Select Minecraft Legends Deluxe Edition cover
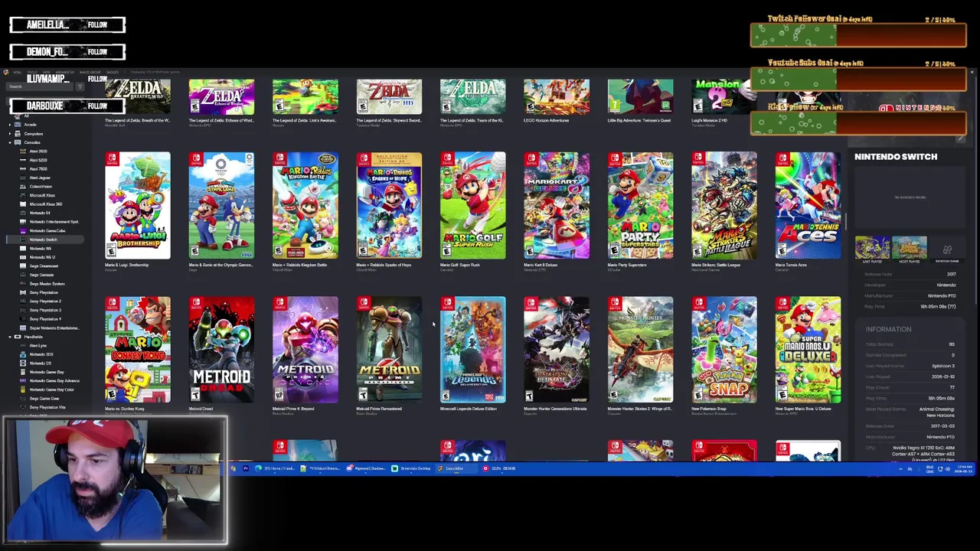Image resolution: width=980 pixels, height=551 pixels. coord(472,350)
